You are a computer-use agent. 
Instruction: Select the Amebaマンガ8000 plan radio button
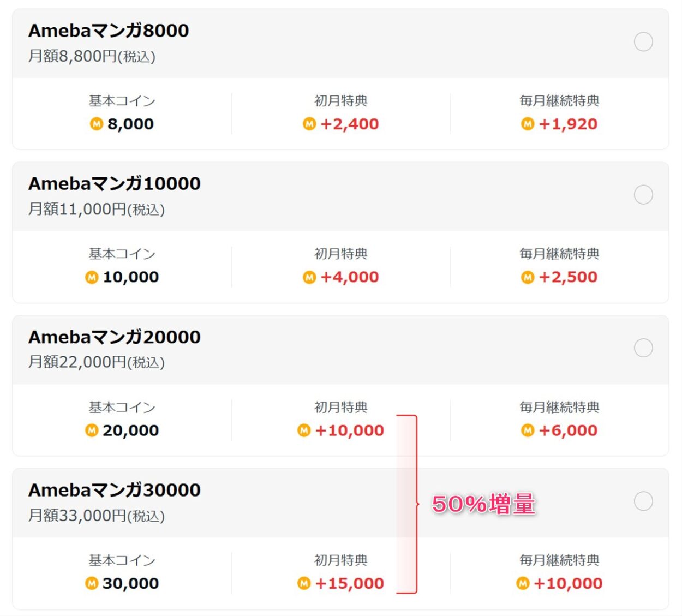point(643,41)
